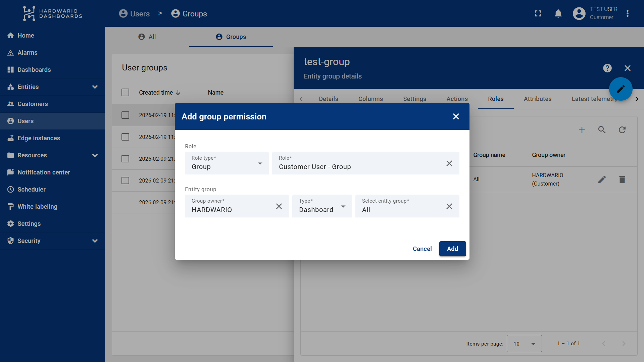Switch to the Attributes tab

pyautogui.click(x=537, y=99)
